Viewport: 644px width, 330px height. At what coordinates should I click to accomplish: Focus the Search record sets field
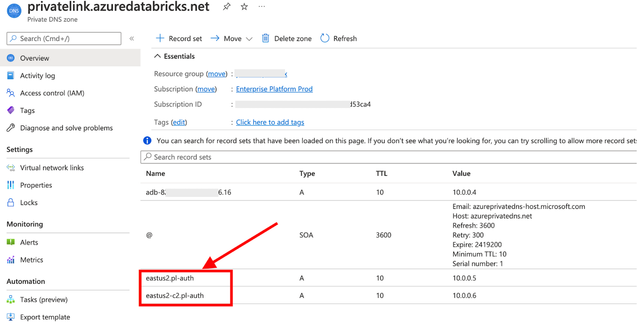tap(388, 157)
